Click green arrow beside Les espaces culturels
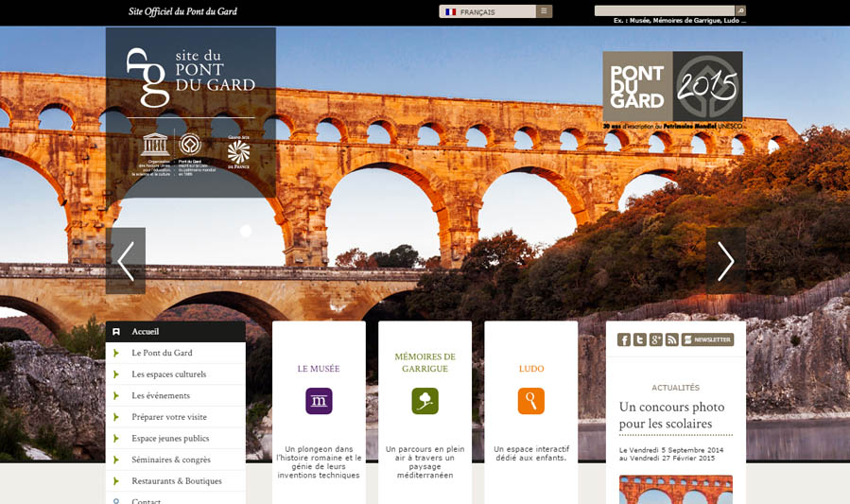Image resolution: width=850 pixels, height=504 pixels. (x=116, y=374)
